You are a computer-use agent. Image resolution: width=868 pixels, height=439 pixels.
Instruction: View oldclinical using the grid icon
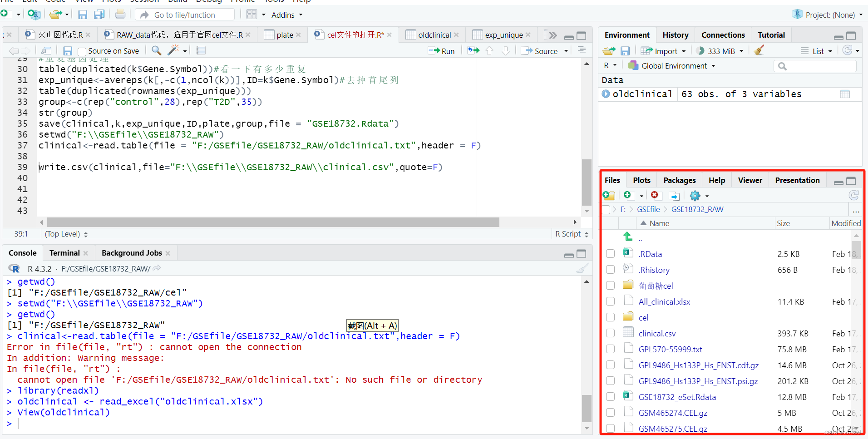[x=845, y=94]
